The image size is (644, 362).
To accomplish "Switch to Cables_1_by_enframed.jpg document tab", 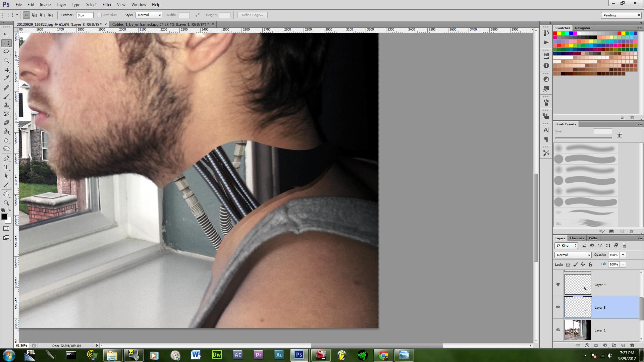I will [x=160, y=24].
